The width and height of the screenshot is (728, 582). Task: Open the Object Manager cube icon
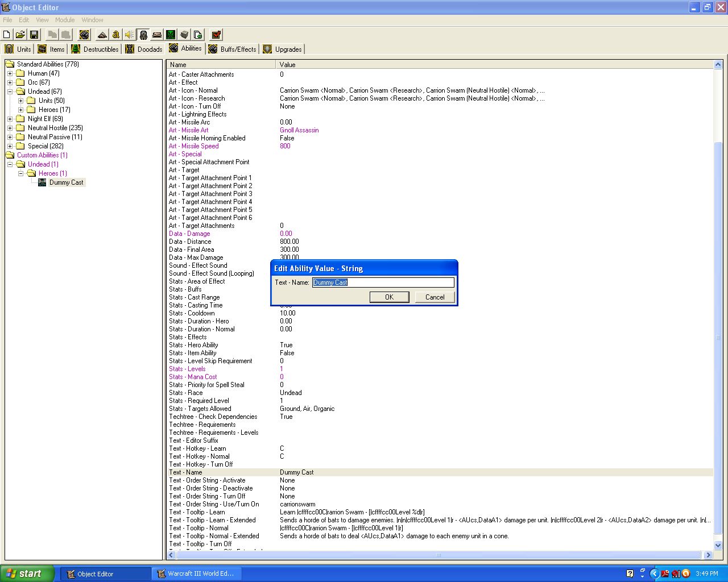[184, 35]
